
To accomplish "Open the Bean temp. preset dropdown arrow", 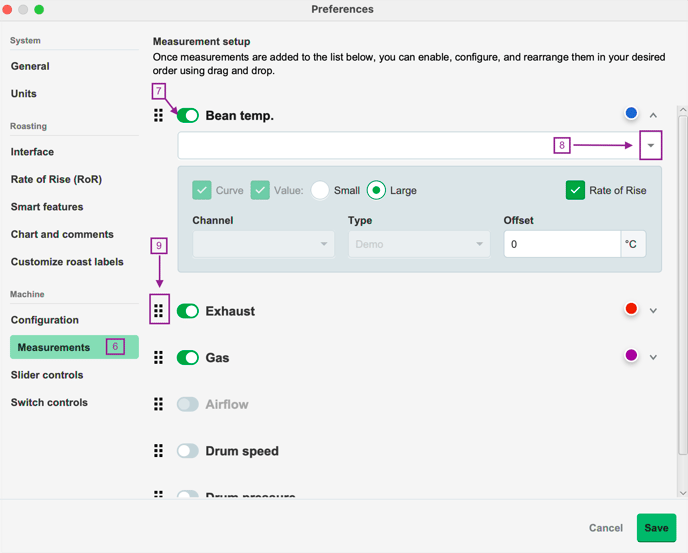I will click(x=651, y=145).
